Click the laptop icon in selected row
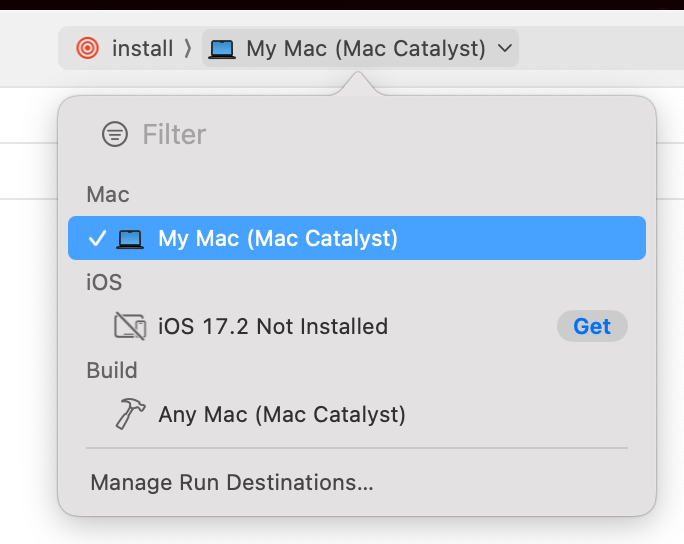Viewport: 684px width, 544px height. coord(130,239)
